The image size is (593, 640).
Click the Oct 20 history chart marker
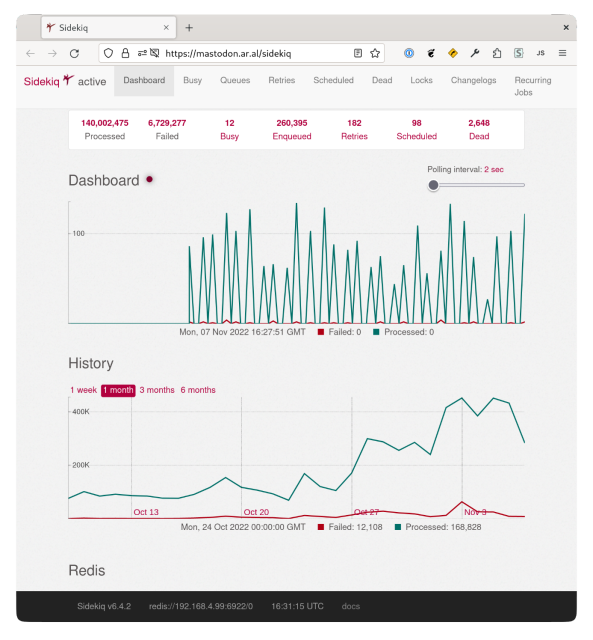point(256,512)
